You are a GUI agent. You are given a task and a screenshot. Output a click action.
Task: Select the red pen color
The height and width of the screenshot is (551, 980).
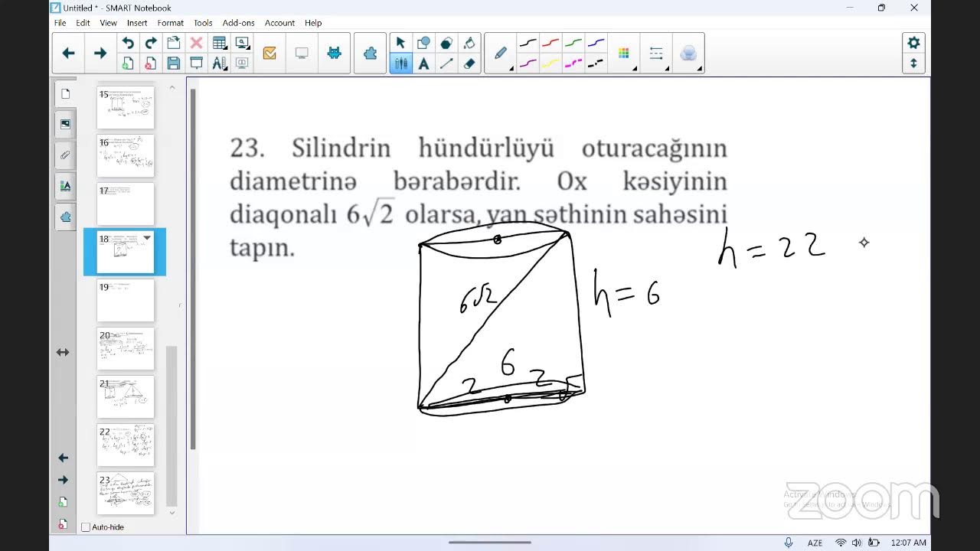550,44
